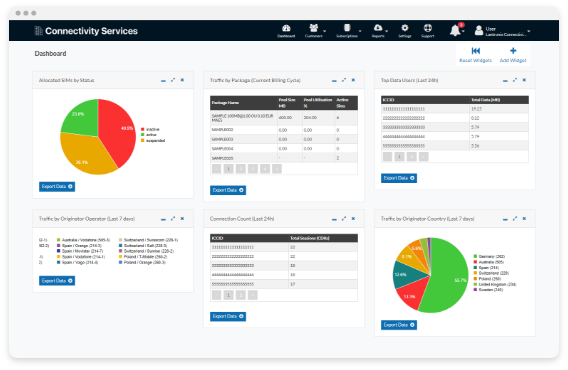Screen dimensions: 568x370
Task: Go to next page in Top Data Users
Action: point(424,157)
